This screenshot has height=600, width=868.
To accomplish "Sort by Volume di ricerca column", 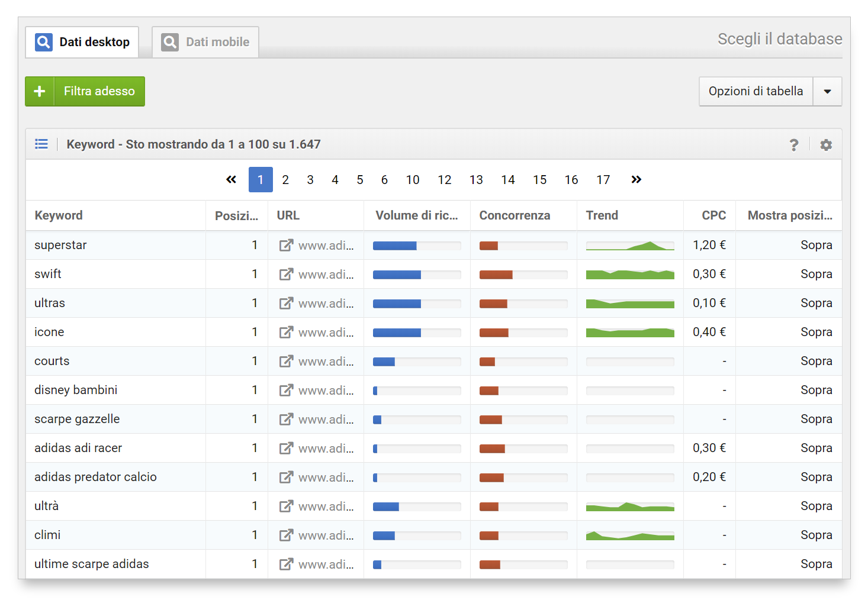I will click(x=416, y=215).
